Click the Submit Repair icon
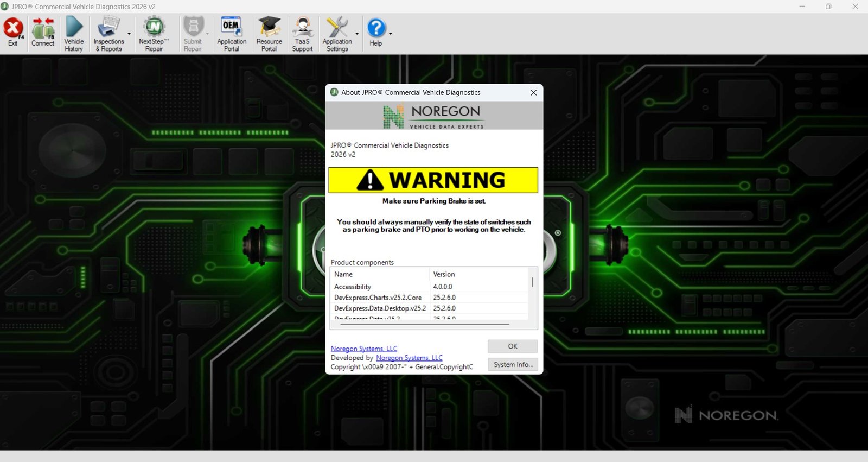This screenshot has width=868, height=462. tap(193, 34)
